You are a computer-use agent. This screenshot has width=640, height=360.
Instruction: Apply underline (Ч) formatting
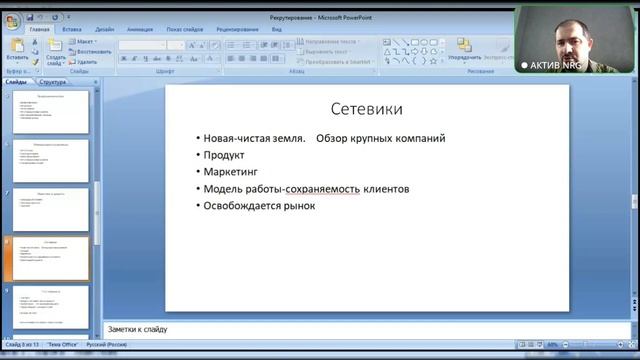(x=146, y=59)
